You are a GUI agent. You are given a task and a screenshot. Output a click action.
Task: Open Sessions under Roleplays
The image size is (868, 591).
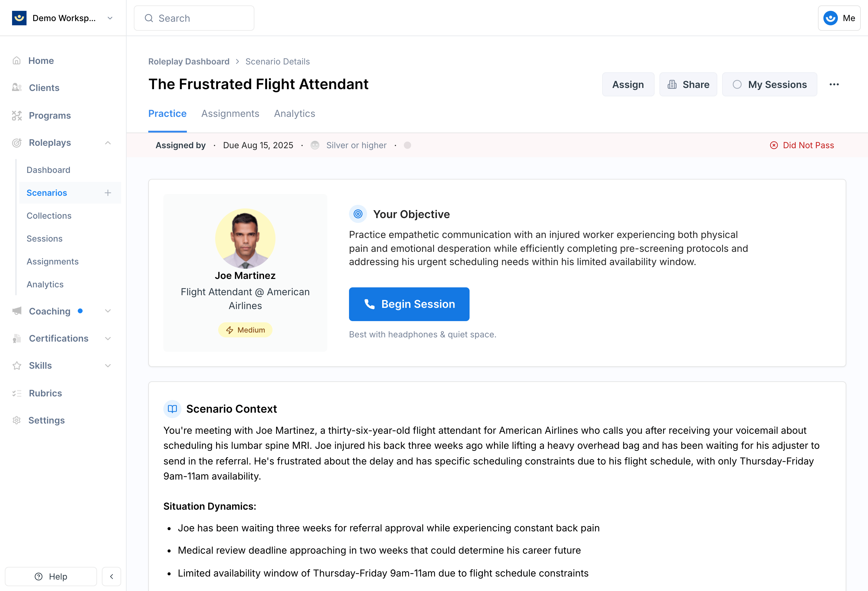pyautogui.click(x=44, y=239)
